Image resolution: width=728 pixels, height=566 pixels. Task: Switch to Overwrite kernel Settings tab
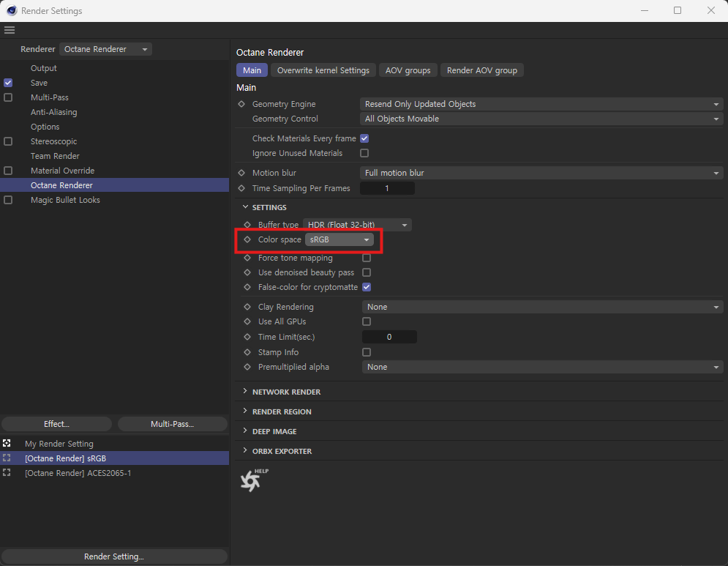point(323,70)
